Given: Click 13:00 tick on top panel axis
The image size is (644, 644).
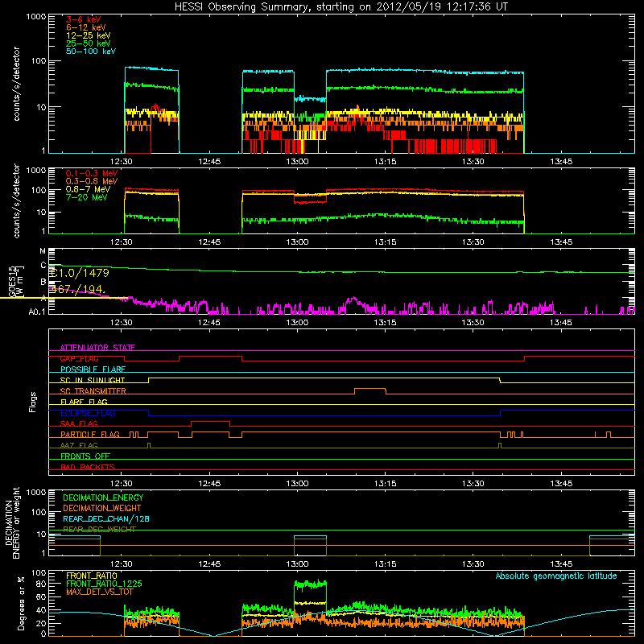Looking at the screenshot, I should pos(297,162).
